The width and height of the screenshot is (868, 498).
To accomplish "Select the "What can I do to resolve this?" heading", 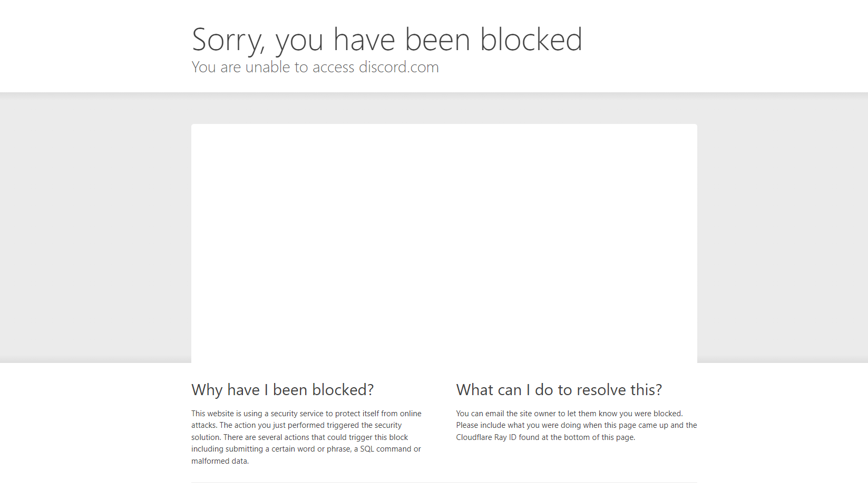I will (x=559, y=390).
